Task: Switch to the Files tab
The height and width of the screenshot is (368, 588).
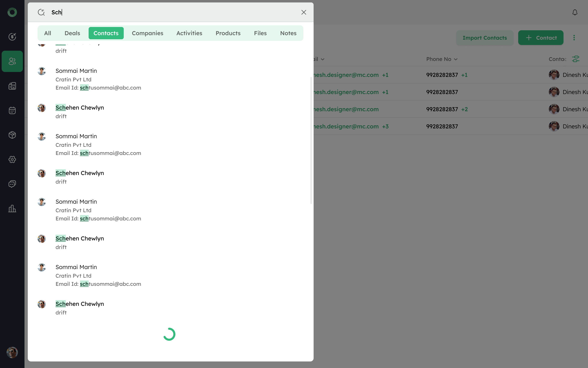Action: tap(260, 33)
